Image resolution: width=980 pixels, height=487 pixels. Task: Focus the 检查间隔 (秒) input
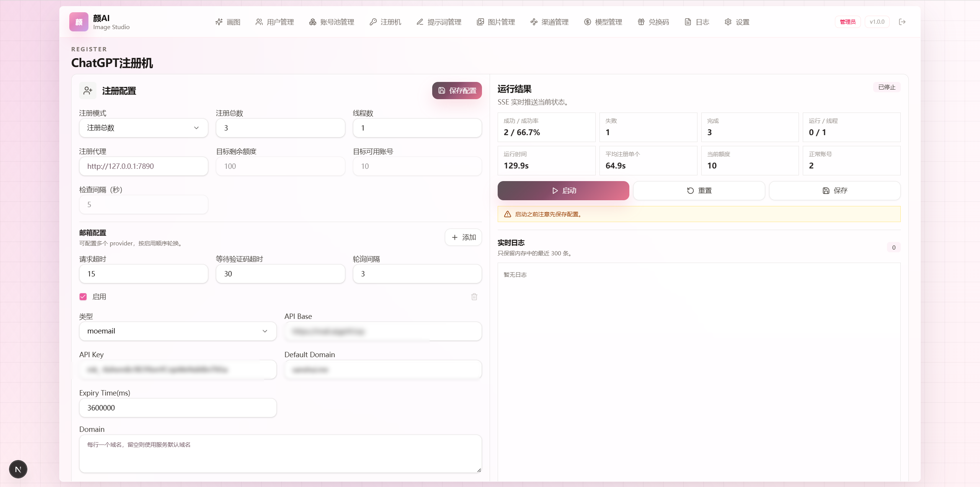point(144,204)
